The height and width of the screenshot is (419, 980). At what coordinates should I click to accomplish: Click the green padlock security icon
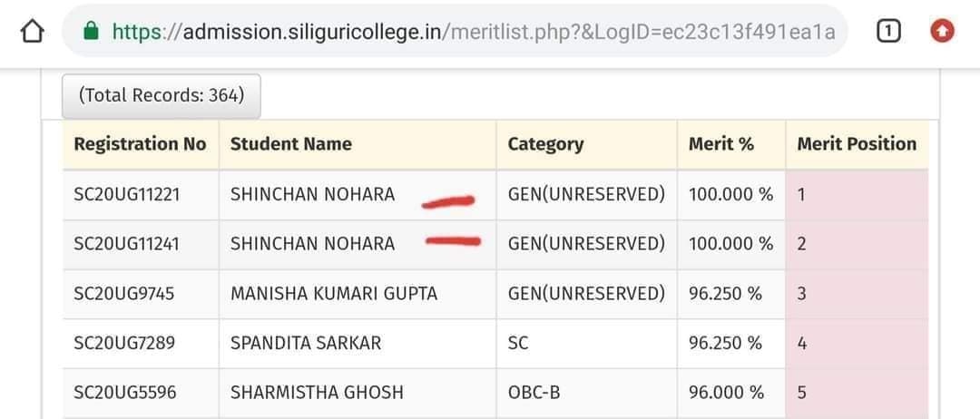click(92, 31)
